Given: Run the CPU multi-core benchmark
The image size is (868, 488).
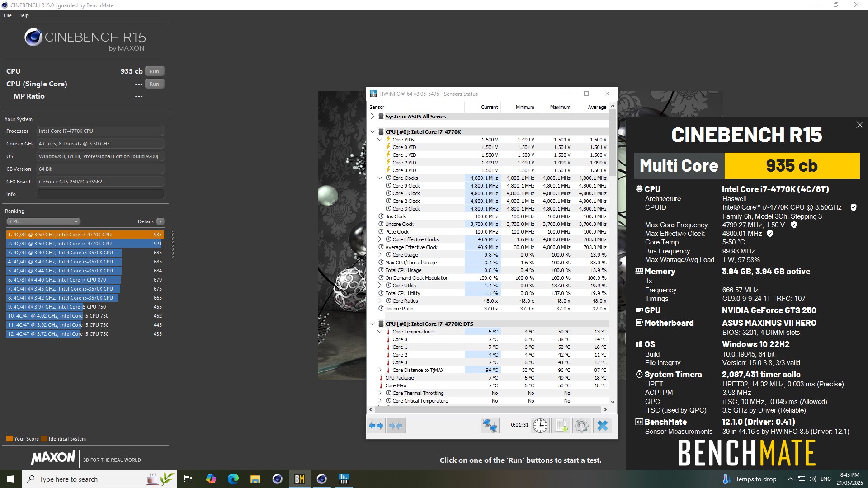Looking at the screenshot, I should (155, 71).
